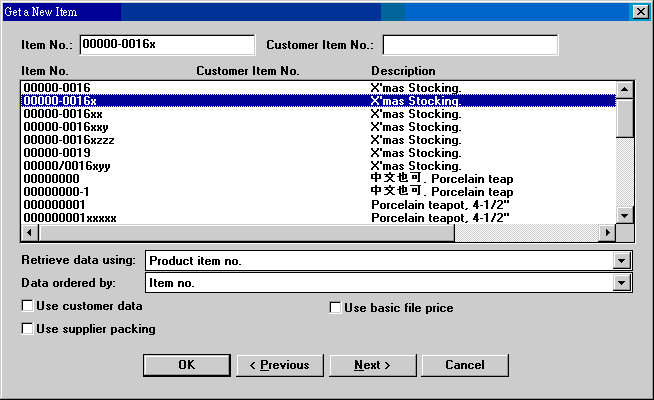Toggle Use supplier packing option

pyautogui.click(x=28, y=328)
